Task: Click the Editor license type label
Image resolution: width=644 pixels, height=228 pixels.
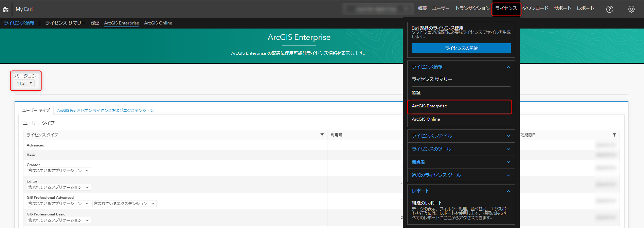Action: click(x=32, y=181)
